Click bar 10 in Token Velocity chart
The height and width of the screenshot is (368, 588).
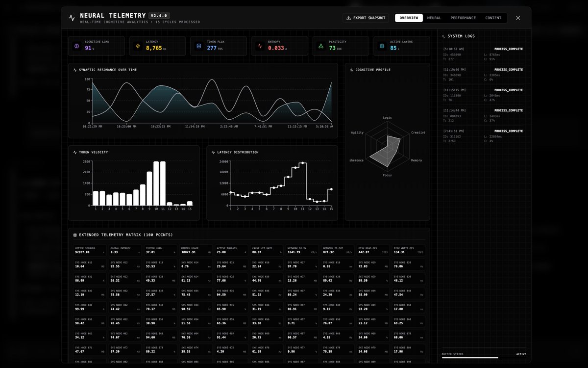(x=156, y=184)
